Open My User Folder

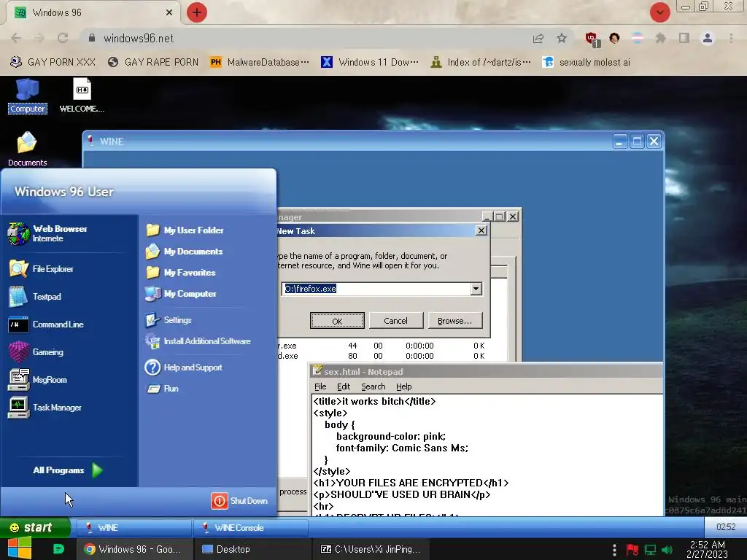(x=185, y=230)
